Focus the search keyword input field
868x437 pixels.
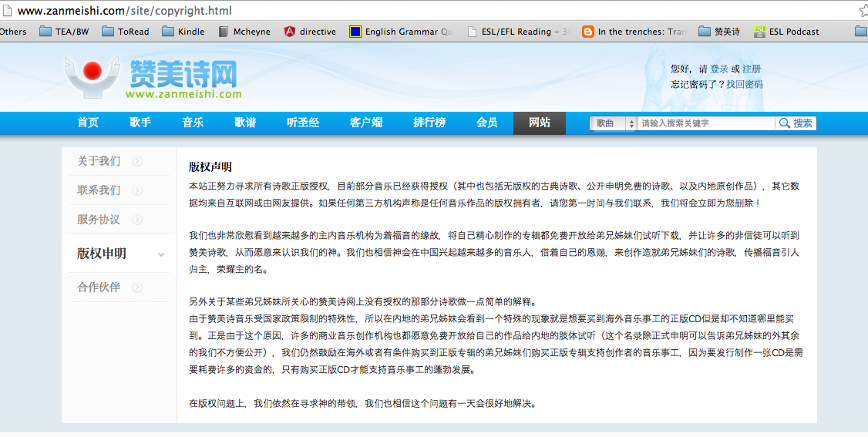[x=706, y=123]
